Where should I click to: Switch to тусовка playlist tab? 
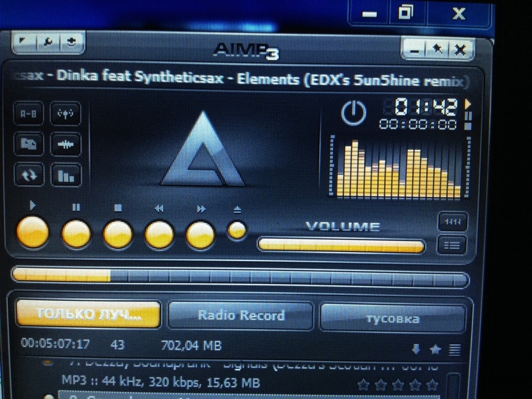pos(392,318)
